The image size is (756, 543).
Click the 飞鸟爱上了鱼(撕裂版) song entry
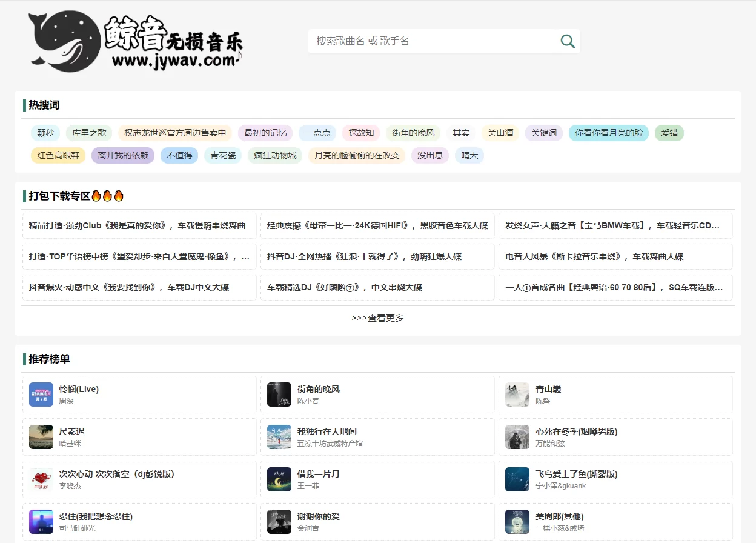coord(615,479)
